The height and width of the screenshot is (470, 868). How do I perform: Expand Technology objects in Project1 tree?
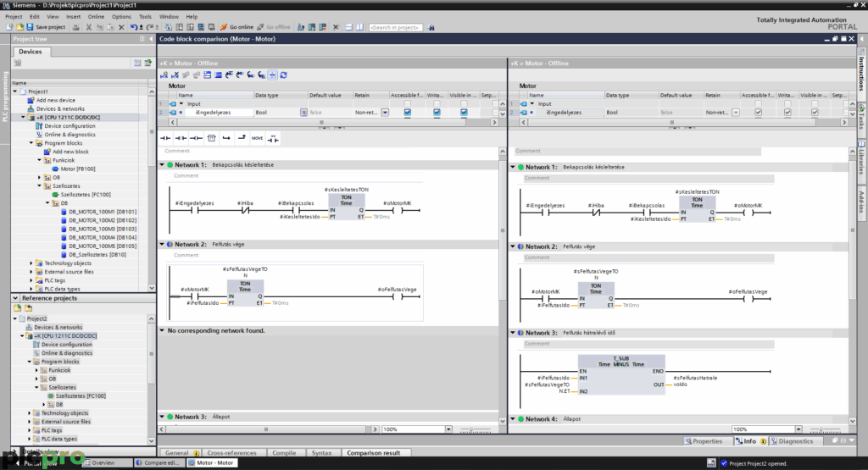(x=31, y=263)
